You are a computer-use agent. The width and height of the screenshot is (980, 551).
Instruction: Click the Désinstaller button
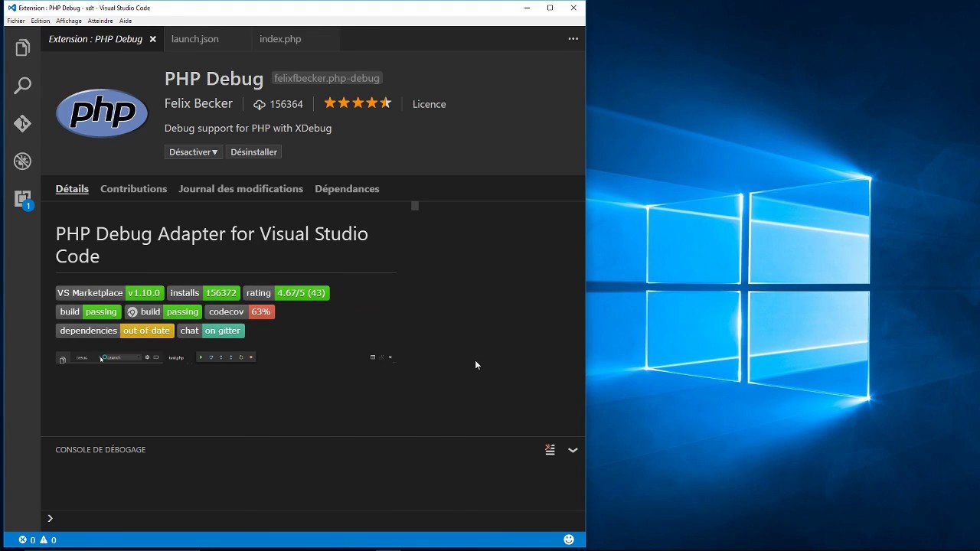coord(253,152)
